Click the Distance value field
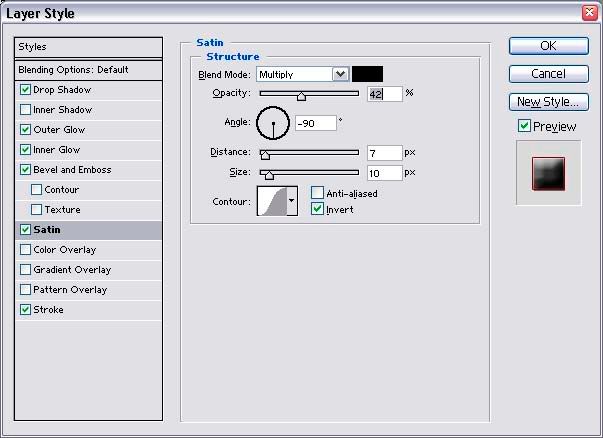Viewport: 603px width, 438px height. point(385,153)
